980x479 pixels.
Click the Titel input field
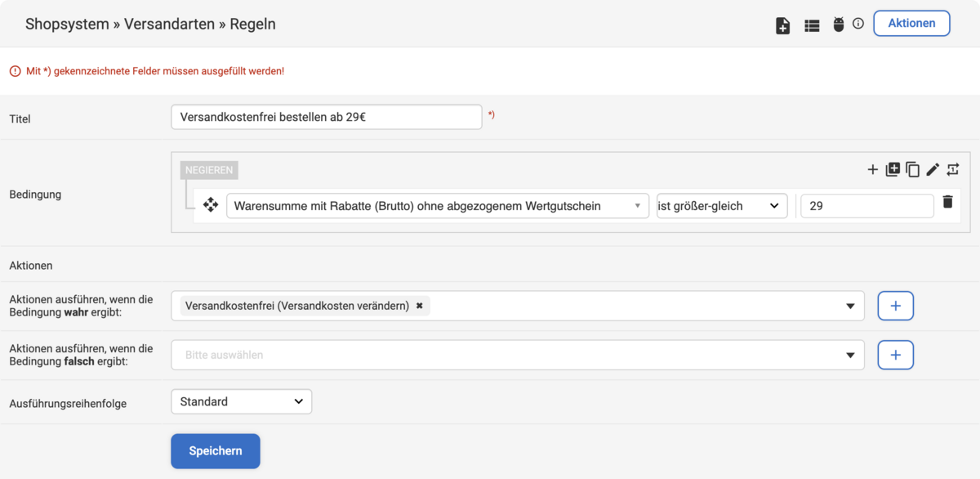click(x=327, y=117)
